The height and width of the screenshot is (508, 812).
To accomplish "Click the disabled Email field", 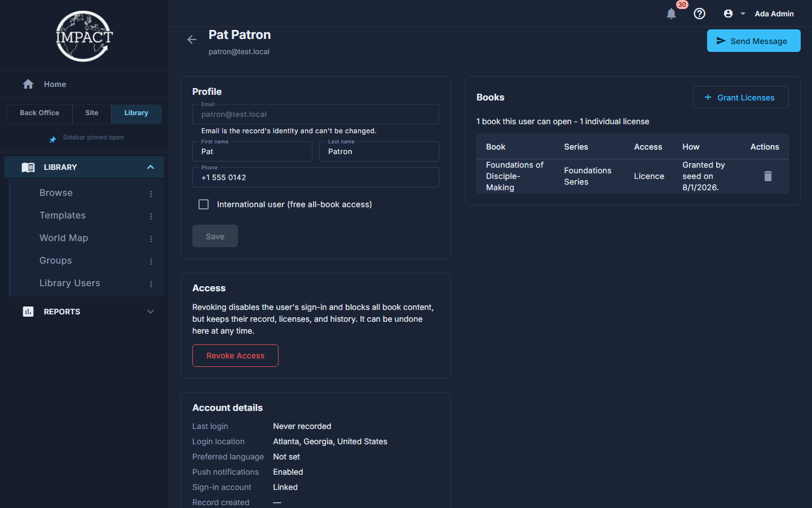I will [x=316, y=114].
